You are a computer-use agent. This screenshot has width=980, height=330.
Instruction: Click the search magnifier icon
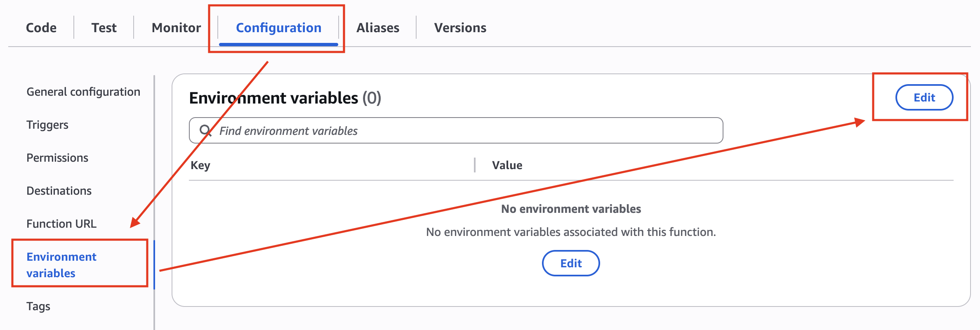tap(205, 131)
